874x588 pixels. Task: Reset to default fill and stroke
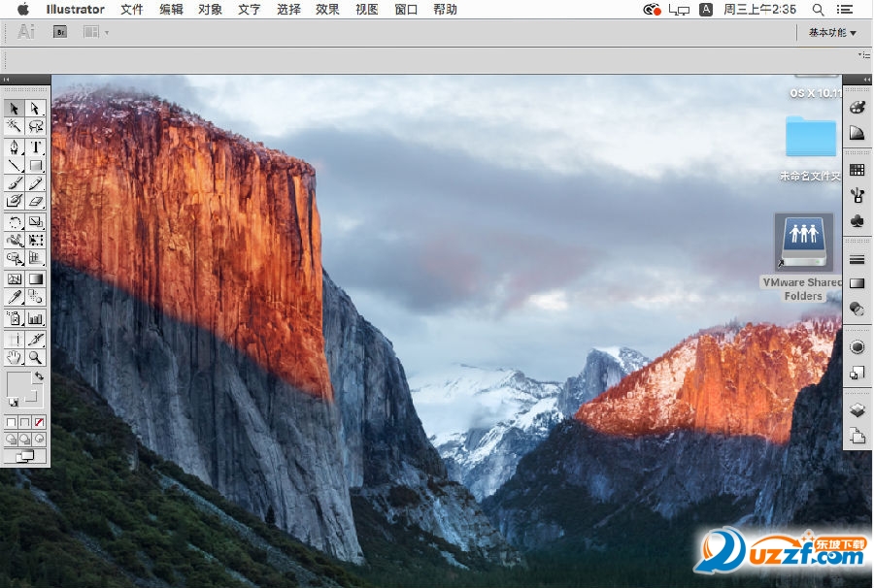pos(13,402)
